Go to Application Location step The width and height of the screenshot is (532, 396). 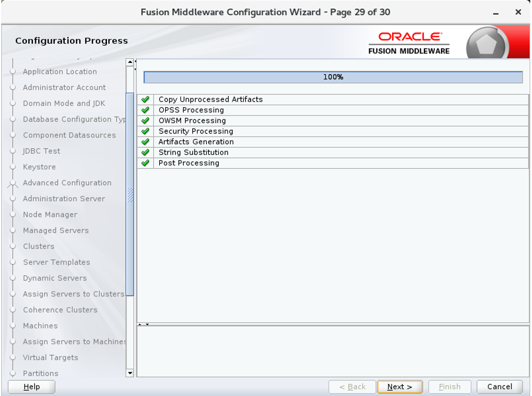60,72
